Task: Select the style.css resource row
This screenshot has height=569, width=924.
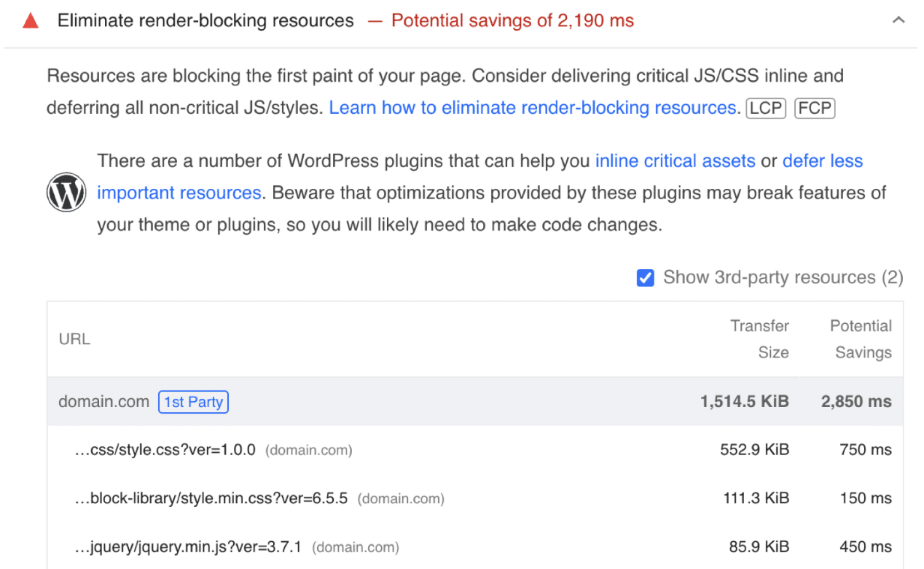Action: point(165,450)
